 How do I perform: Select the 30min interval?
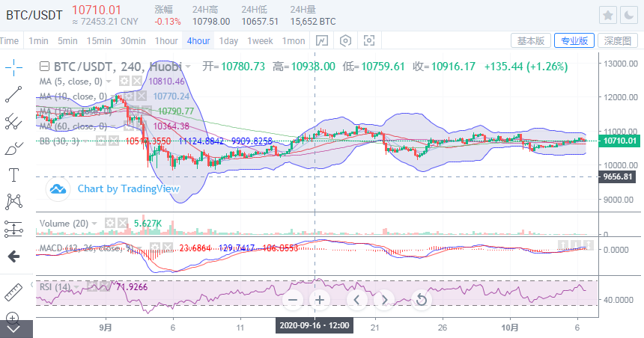(133, 40)
